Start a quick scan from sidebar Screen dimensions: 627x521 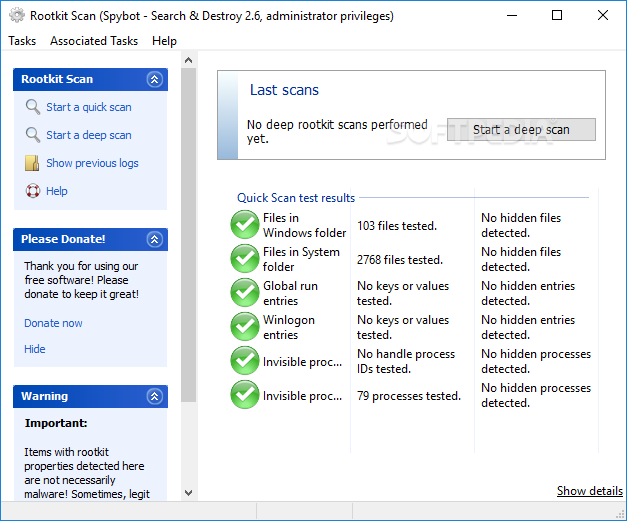(x=89, y=107)
